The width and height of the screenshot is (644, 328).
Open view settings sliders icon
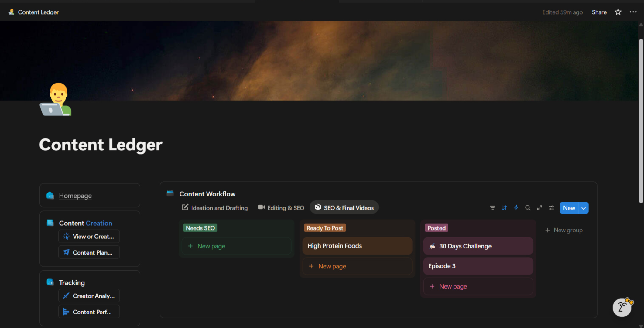tap(551, 208)
